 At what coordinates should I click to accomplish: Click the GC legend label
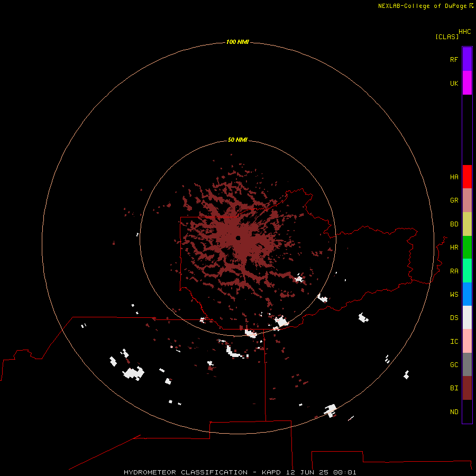454,365
